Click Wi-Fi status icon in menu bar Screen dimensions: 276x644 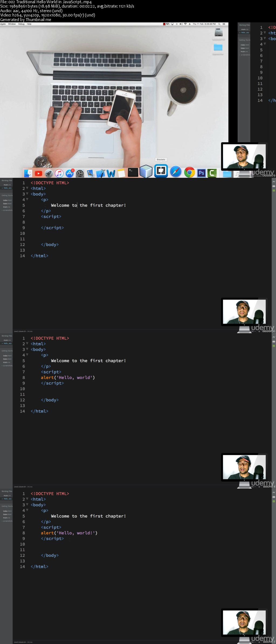pyautogui.click(x=185, y=24)
